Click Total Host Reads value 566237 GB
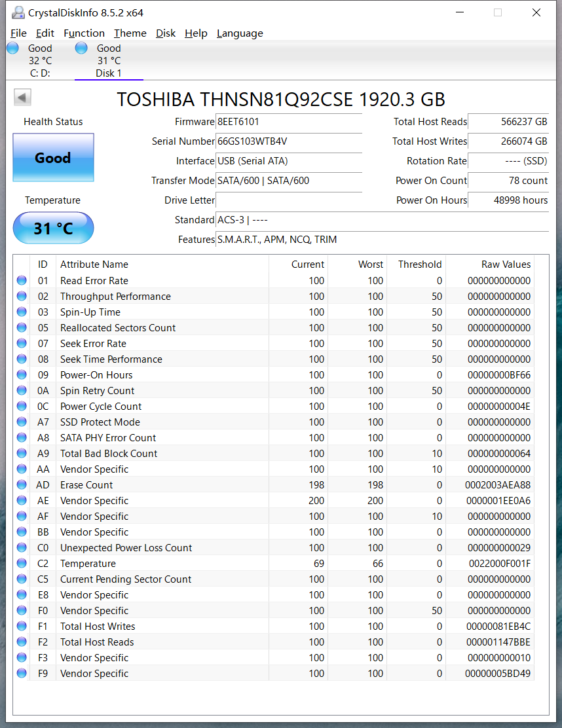Screen dimensions: 562x728 (508, 122)
